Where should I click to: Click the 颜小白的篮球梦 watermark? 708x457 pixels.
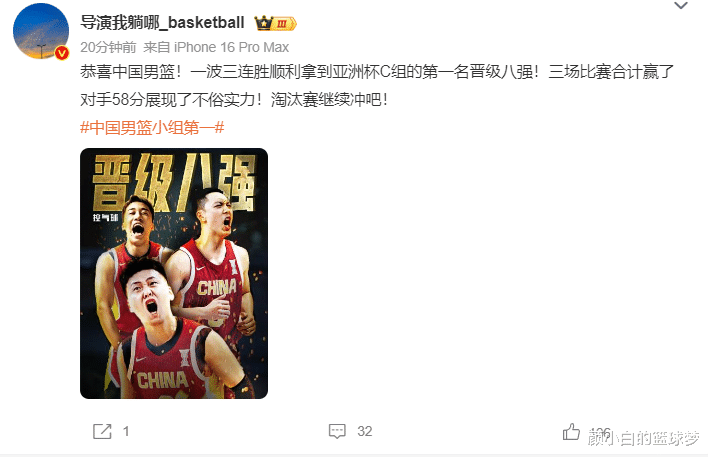click(x=643, y=438)
